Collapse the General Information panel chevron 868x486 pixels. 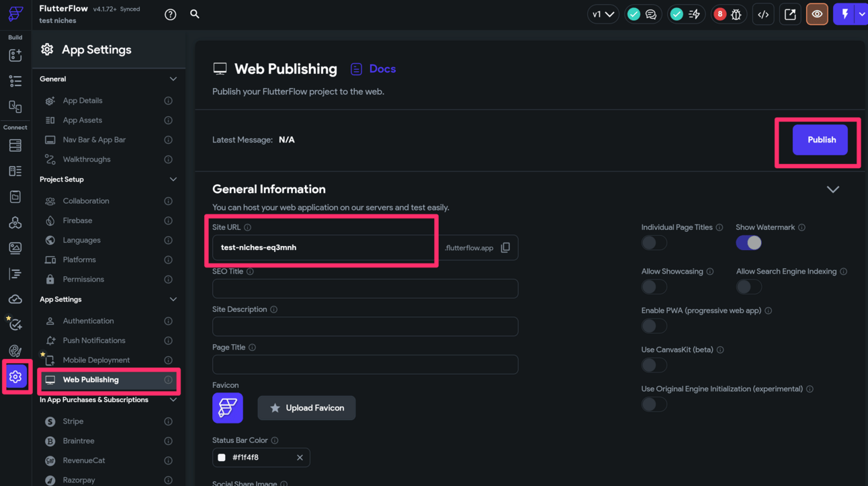pyautogui.click(x=833, y=190)
